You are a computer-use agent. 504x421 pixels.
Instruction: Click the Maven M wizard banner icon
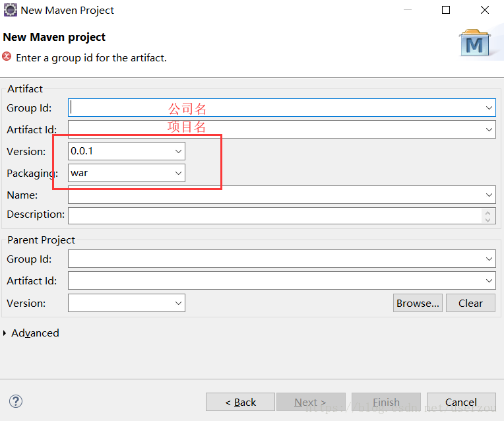[x=475, y=44]
